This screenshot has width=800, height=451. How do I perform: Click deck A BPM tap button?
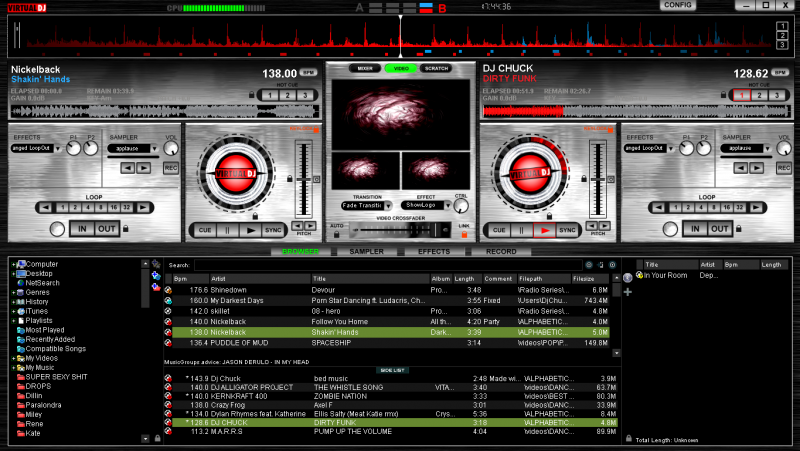tap(309, 72)
